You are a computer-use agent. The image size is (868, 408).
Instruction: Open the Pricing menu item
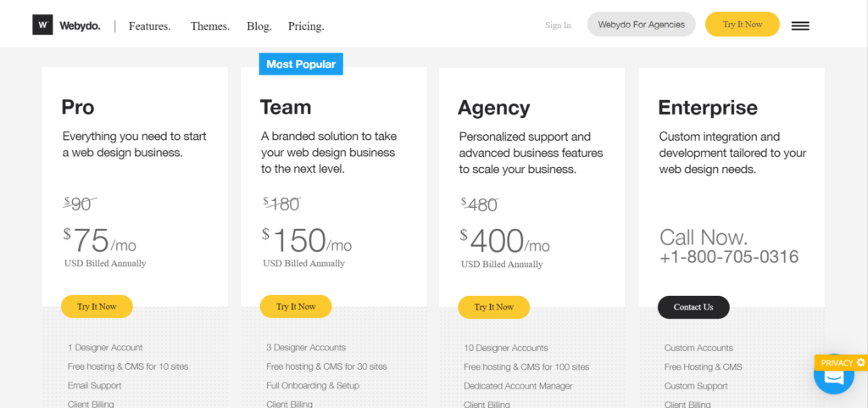pyautogui.click(x=305, y=26)
